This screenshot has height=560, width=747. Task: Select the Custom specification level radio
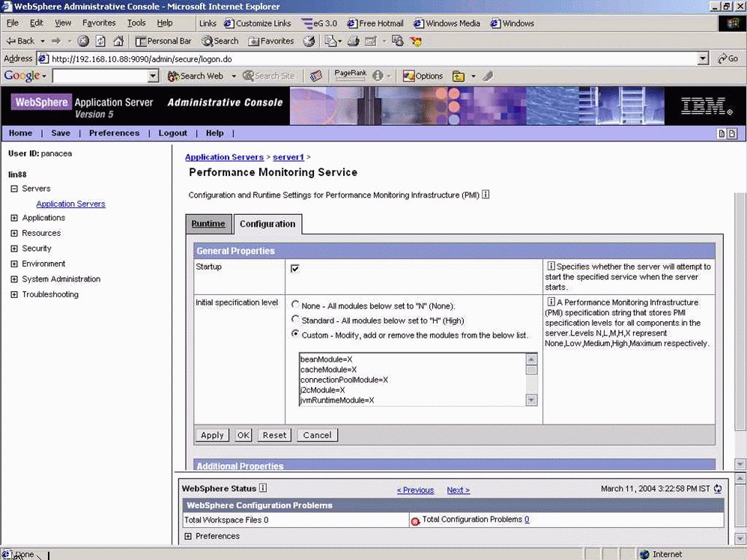coord(295,334)
